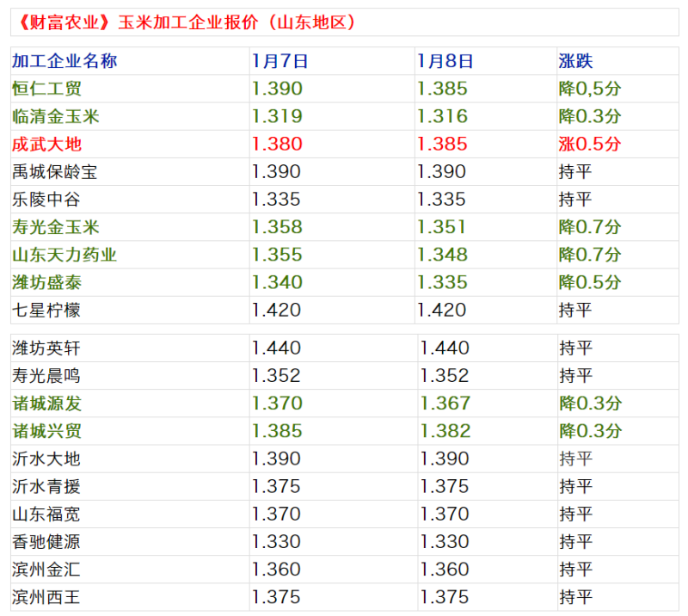Viewport: 688px width, 616px height.
Task: Click the 1月8日 price 1.420 for 七星柠檬
Action: pos(441,310)
